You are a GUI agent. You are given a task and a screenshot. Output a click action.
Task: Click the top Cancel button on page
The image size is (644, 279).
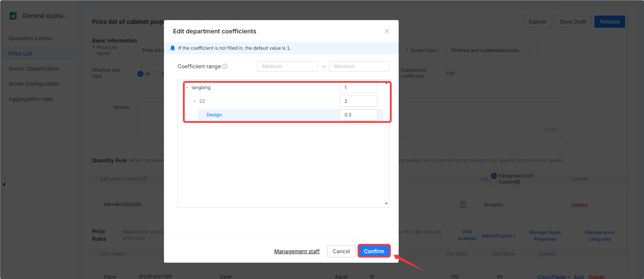click(x=537, y=22)
